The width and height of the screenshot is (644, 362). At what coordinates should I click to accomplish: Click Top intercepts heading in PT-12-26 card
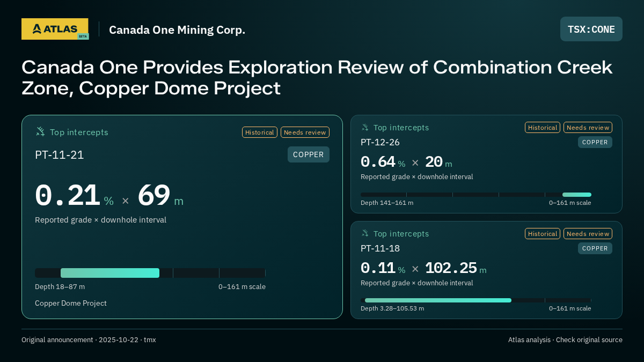pos(401,128)
